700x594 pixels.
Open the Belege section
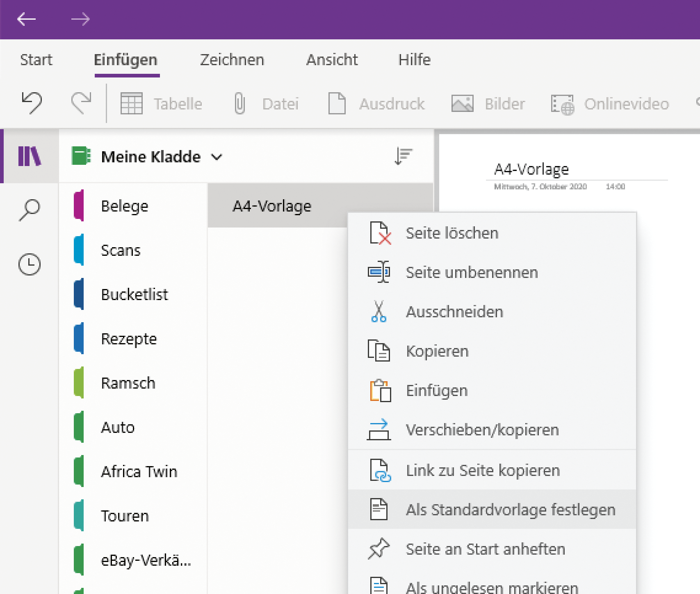coord(125,206)
